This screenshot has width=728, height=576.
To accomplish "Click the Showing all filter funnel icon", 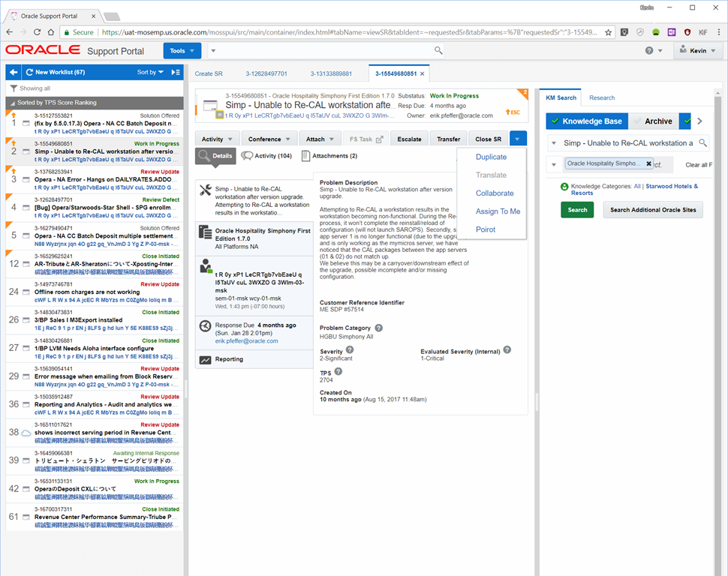I will point(14,88).
